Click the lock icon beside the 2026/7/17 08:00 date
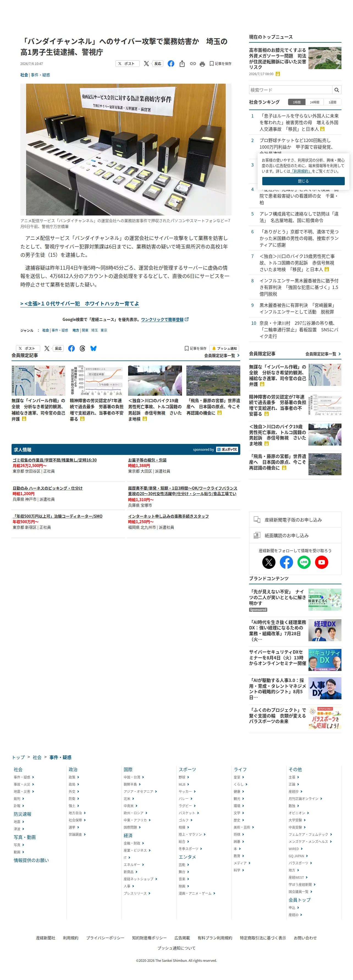Image resolution: width=353 pixels, height=980 pixels. tap(277, 74)
